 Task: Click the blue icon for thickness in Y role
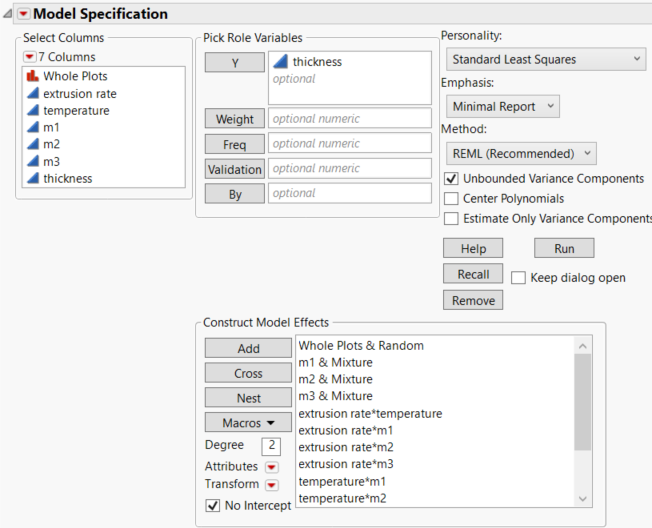(x=281, y=62)
